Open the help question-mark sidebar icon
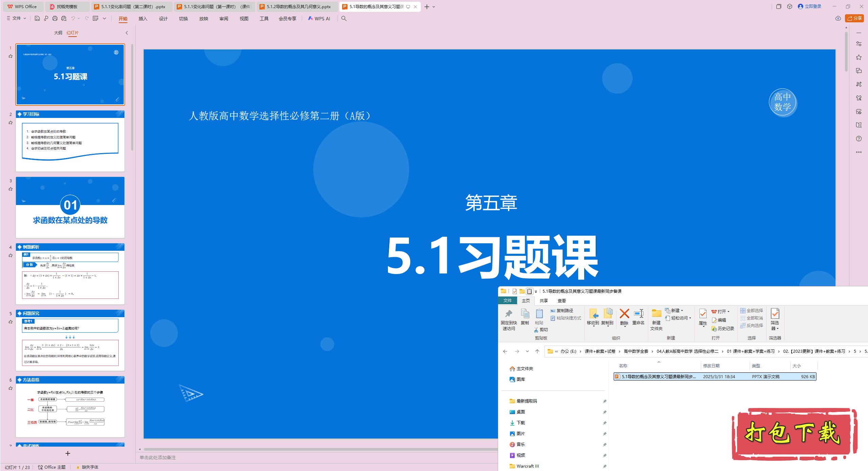868x471 pixels. (x=859, y=139)
